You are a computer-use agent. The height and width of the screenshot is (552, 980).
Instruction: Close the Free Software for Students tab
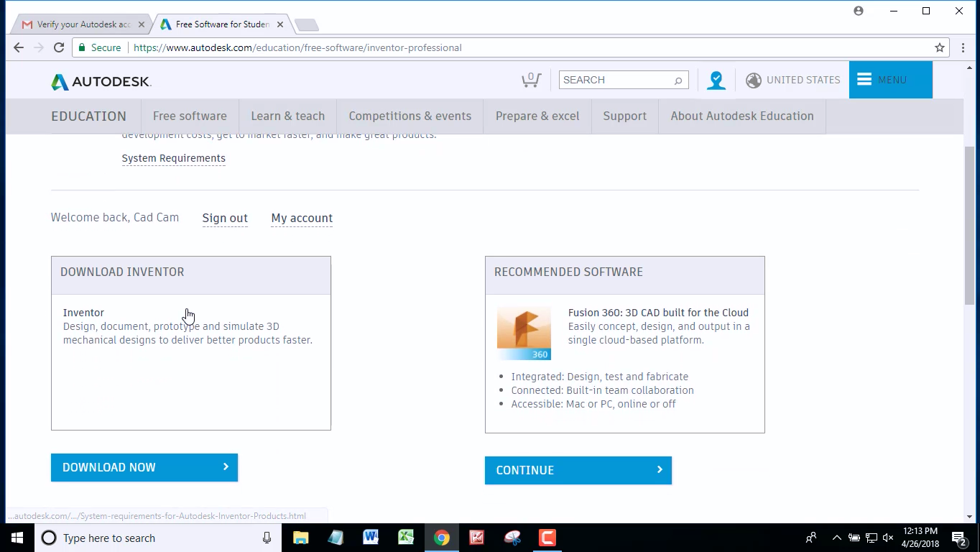coord(280,24)
